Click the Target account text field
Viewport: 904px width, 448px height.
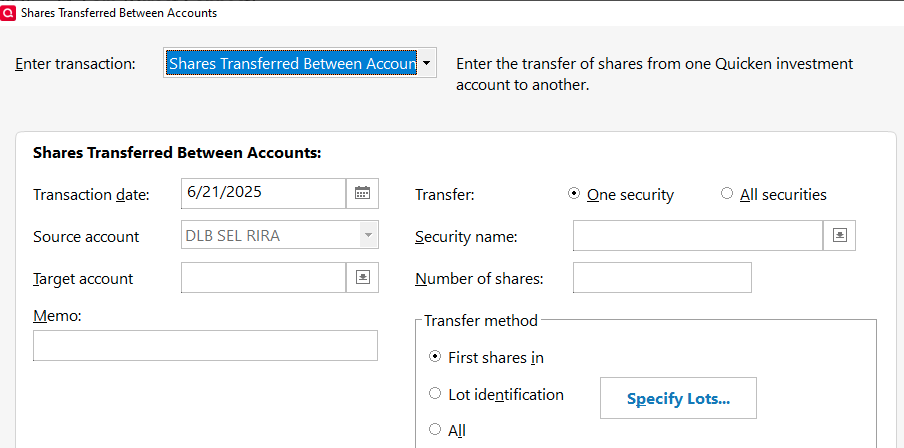[263, 277]
